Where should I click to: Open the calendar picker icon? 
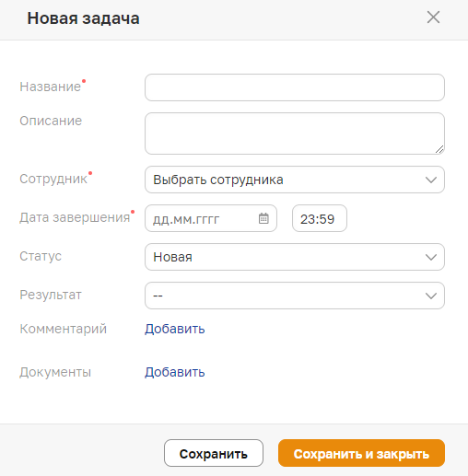tap(263, 218)
